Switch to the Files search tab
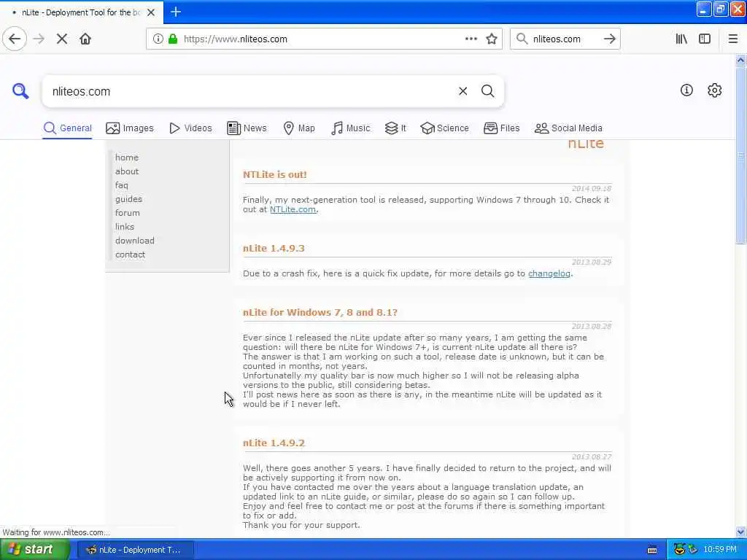747x560 pixels. click(501, 128)
